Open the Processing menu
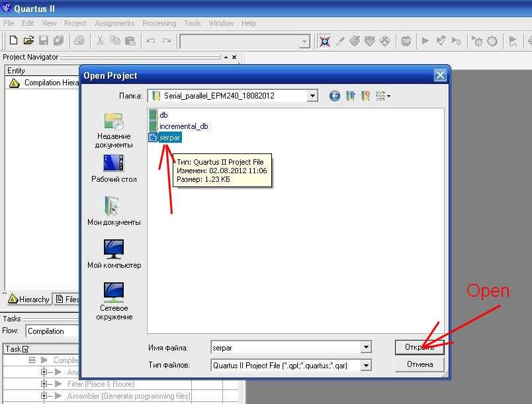This screenshot has width=532, height=404. click(x=159, y=23)
